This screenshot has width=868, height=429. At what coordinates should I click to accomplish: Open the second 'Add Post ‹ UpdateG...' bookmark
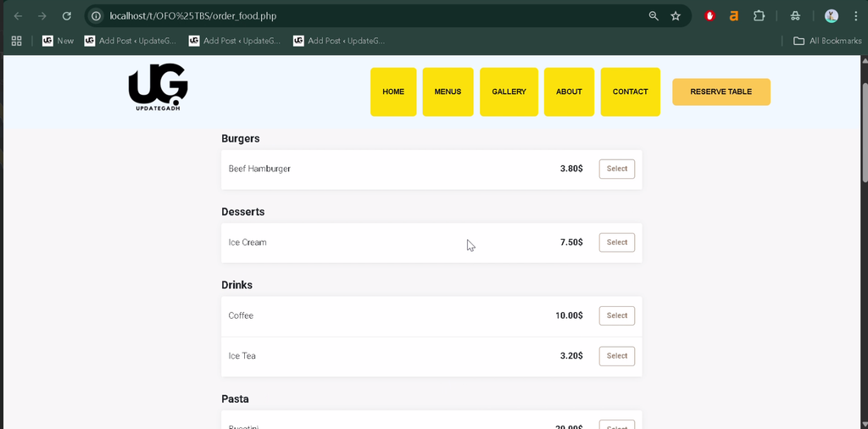click(235, 41)
